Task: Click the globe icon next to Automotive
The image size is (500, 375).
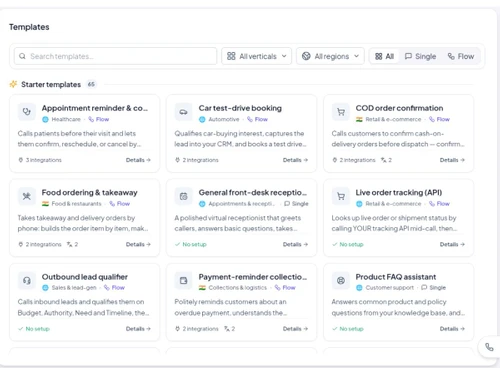Action: point(202,119)
